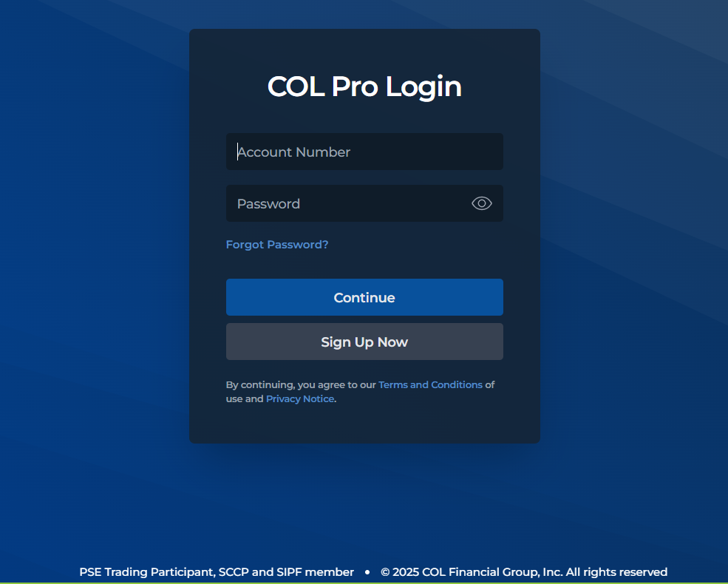Viewport: 728px width, 584px height.
Task: Toggle password visibility with the eye icon
Action: click(x=481, y=203)
